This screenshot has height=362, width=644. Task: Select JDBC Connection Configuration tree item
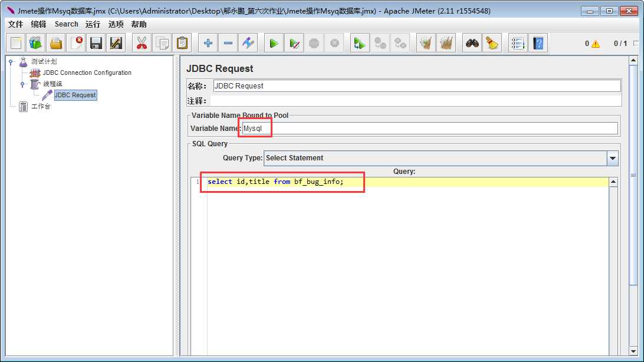pyautogui.click(x=87, y=73)
